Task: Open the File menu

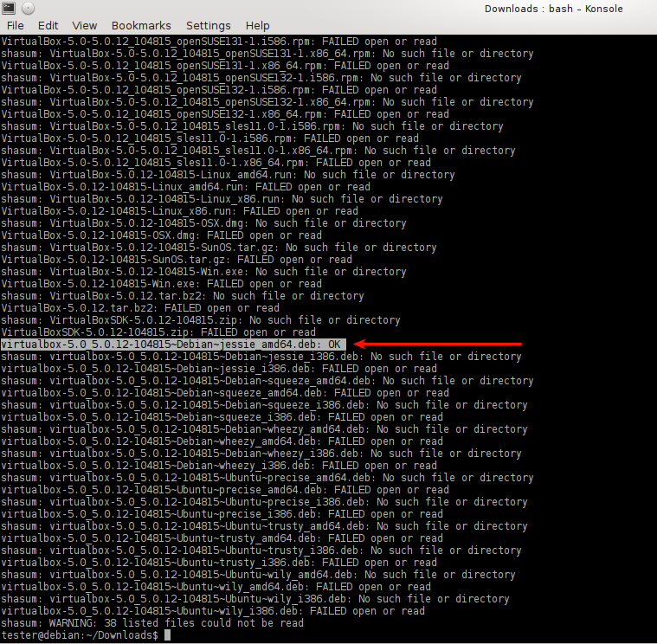Action: click(x=16, y=26)
